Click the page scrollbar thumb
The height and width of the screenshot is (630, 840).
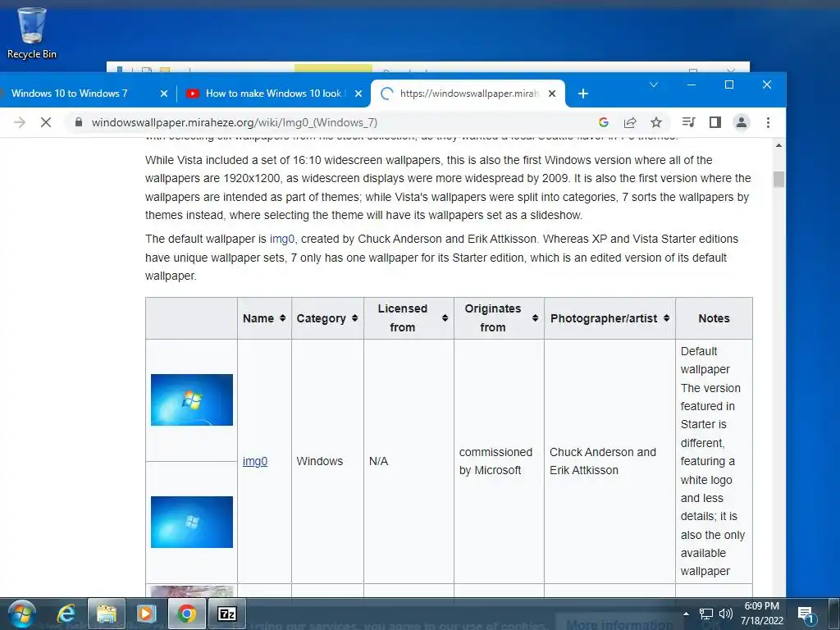pyautogui.click(x=779, y=179)
